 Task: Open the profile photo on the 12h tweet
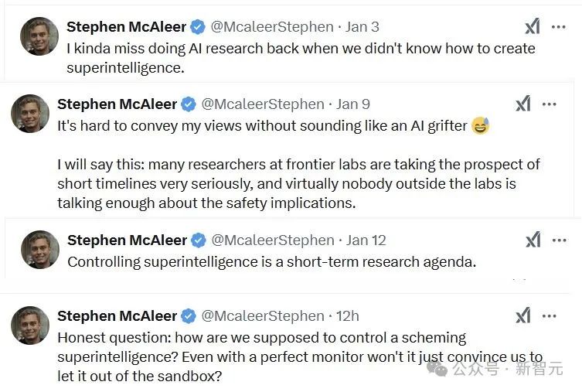(30, 326)
